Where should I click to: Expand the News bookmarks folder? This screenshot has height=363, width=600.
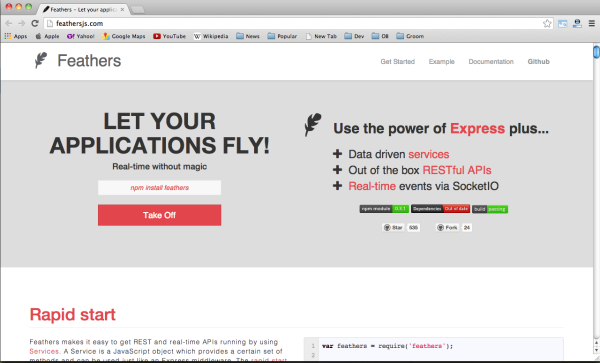point(248,36)
